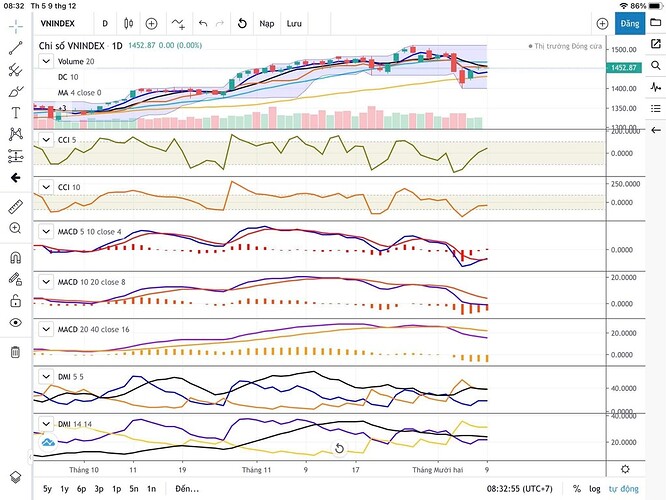Click the plus circle beside Đăng button

tap(602, 23)
